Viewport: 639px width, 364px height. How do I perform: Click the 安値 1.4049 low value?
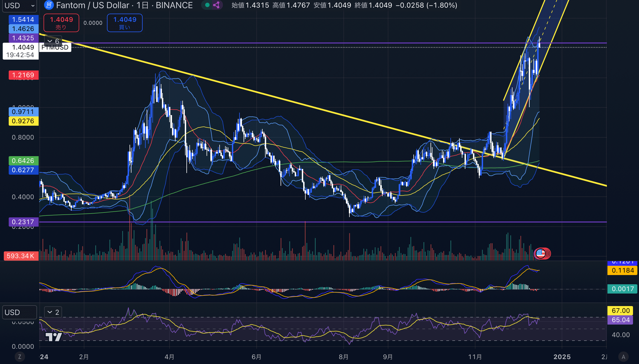point(332,5)
